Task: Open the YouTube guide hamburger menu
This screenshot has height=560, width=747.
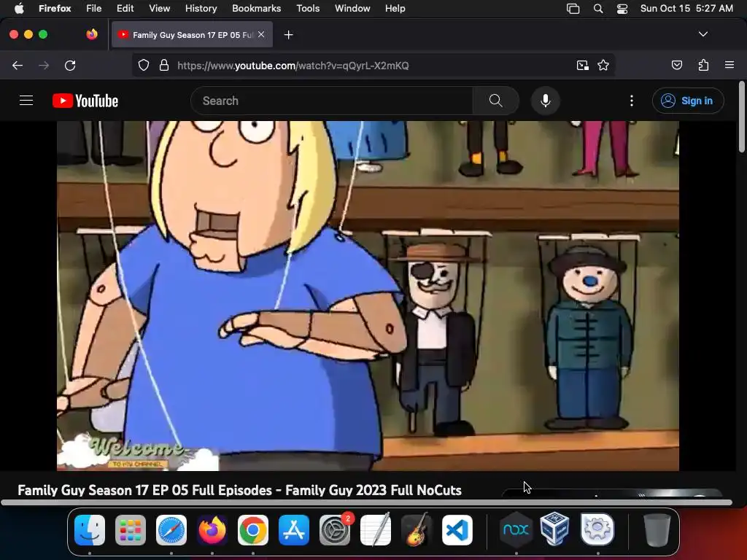Action: tap(26, 101)
